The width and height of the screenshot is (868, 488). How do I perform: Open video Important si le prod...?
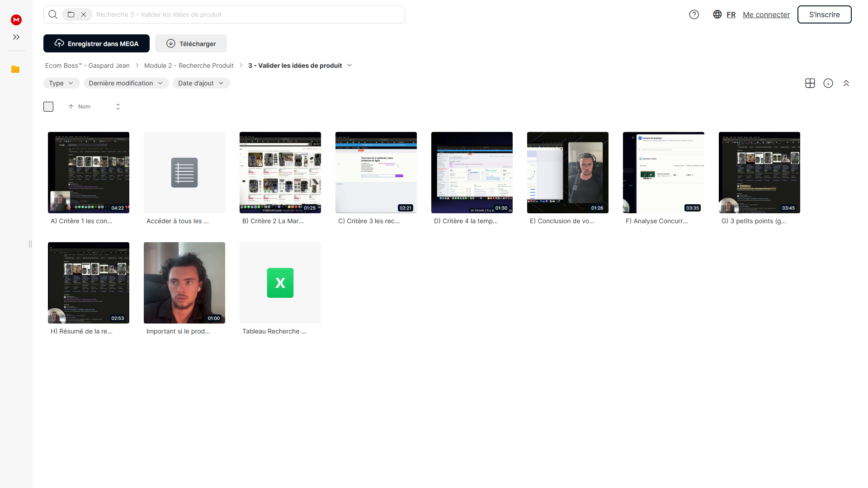[184, 289]
